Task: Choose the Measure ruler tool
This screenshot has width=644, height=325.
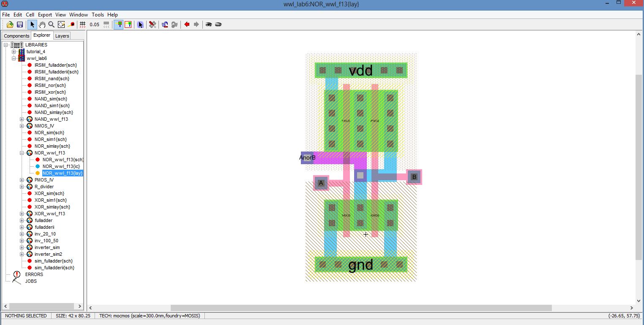Action: (x=71, y=24)
